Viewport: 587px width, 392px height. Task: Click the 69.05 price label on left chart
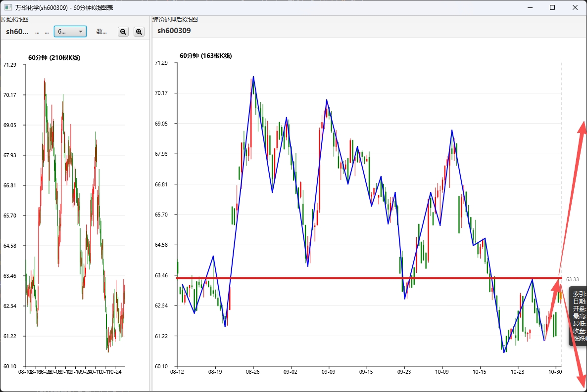coord(10,125)
